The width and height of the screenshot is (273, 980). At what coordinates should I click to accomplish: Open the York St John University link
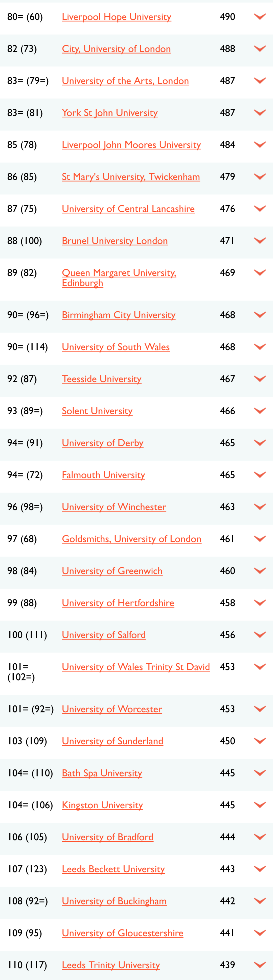click(110, 113)
